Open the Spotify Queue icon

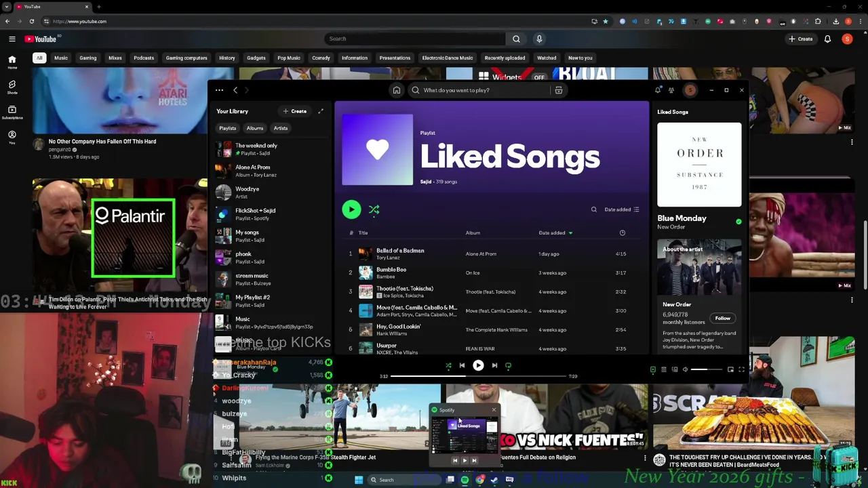pyautogui.click(x=664, y=369)
